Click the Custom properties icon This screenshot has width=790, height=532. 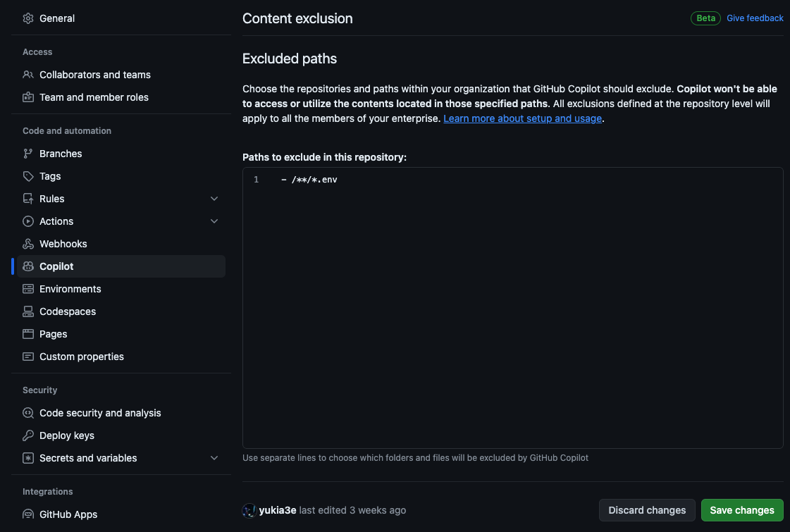pyautogui.click(x=27, y=357)
